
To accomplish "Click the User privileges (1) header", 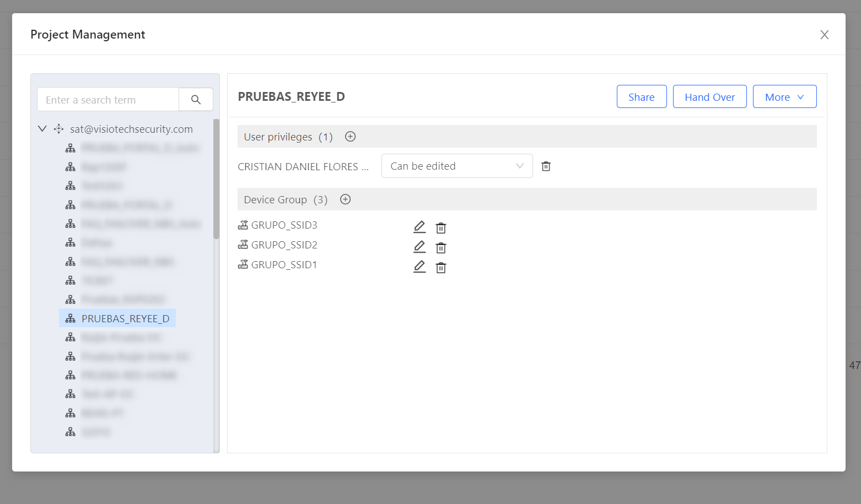I will (288, 137).
